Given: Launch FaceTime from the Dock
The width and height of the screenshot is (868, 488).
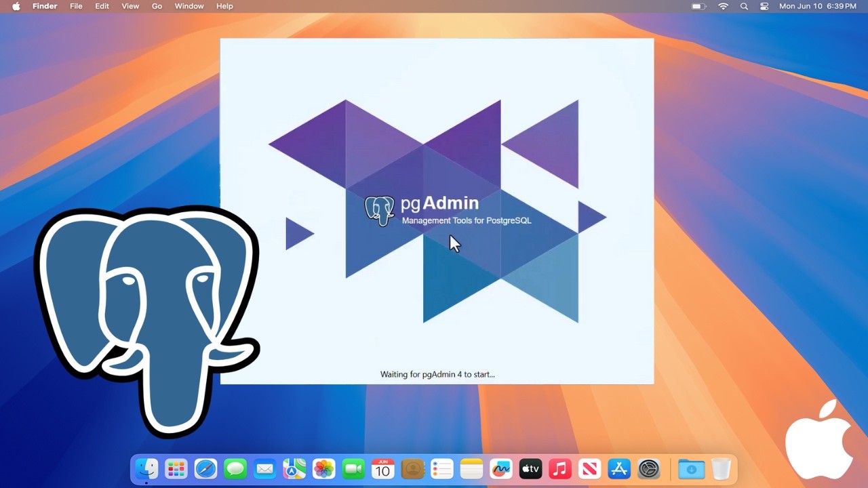Looking at the screenshot, I should (353, 468).
